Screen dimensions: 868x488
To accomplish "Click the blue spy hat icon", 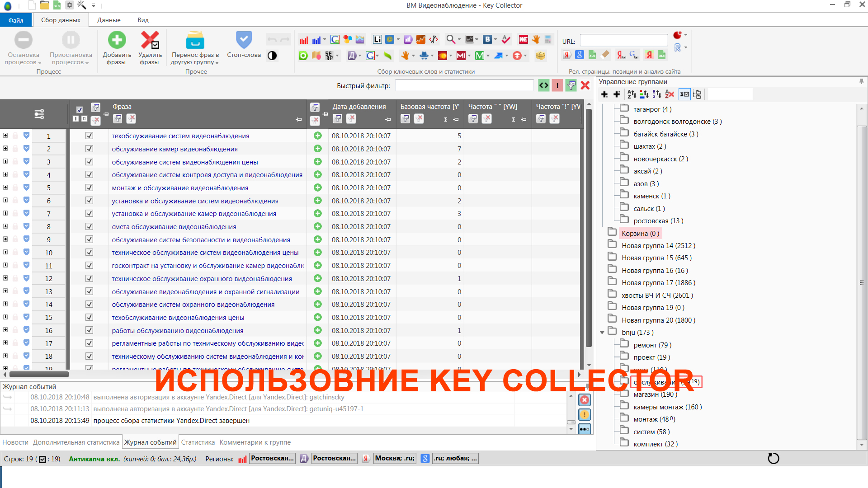I will click(x=424, y=56).
